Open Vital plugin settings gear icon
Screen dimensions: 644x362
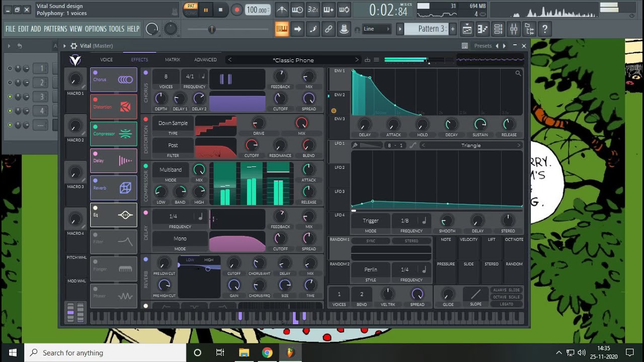73,46
